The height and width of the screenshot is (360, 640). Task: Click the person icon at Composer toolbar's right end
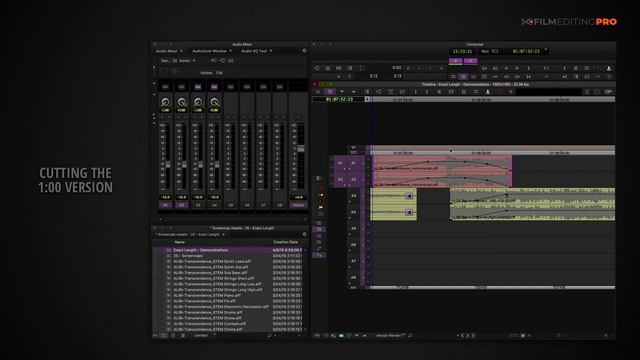(x=609, y=68)
